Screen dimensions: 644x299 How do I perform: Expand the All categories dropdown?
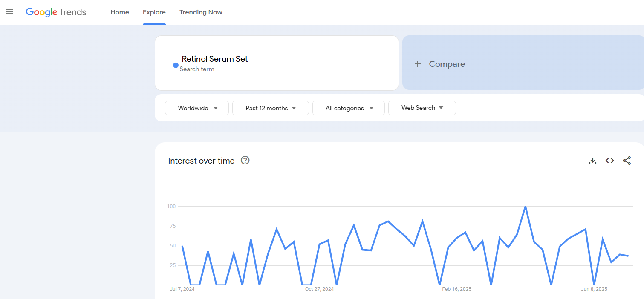tap(349, 108)
